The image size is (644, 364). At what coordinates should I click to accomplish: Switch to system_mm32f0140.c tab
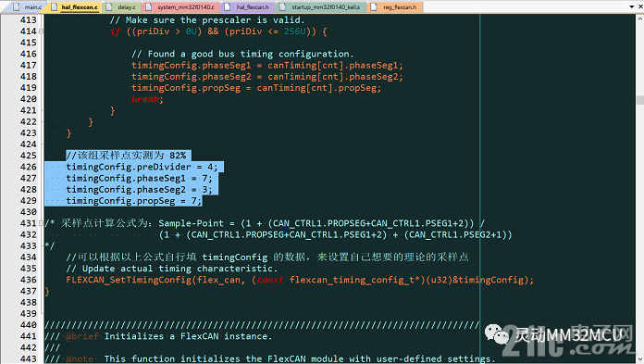click(x=181, y=7)
